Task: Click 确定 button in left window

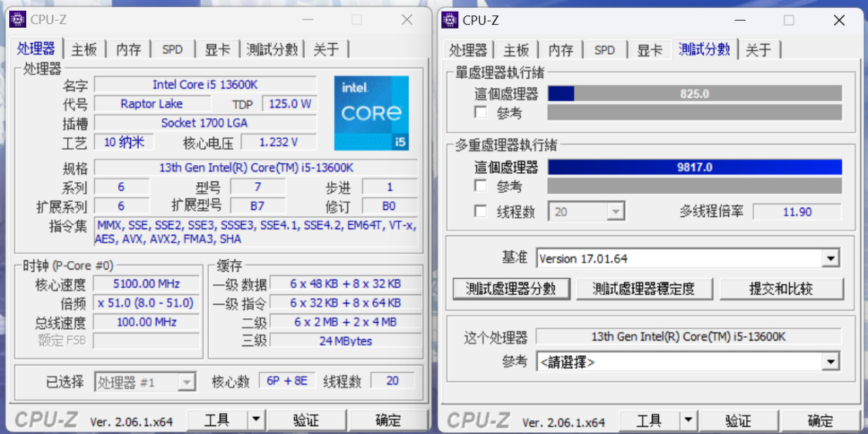Action: [389, 419]
